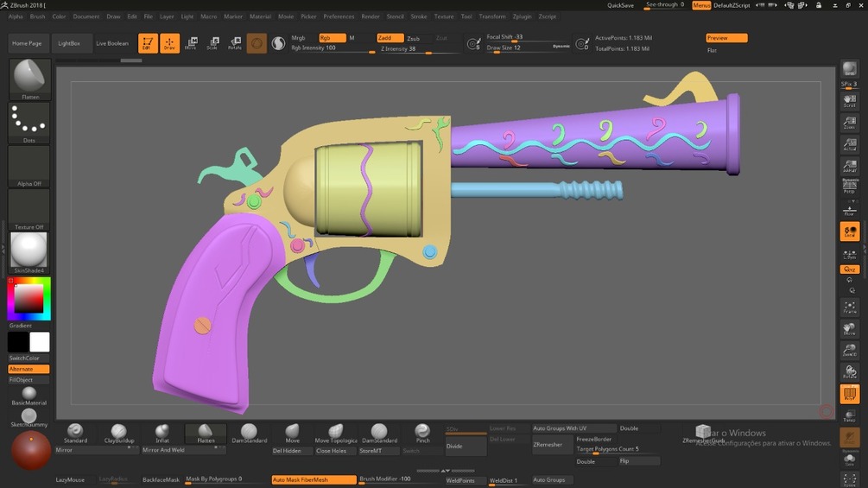Image resolution: width=868 pixels, height=488 pixels.
Task: Click the AAHalf icon
Action: coord(850,166)
